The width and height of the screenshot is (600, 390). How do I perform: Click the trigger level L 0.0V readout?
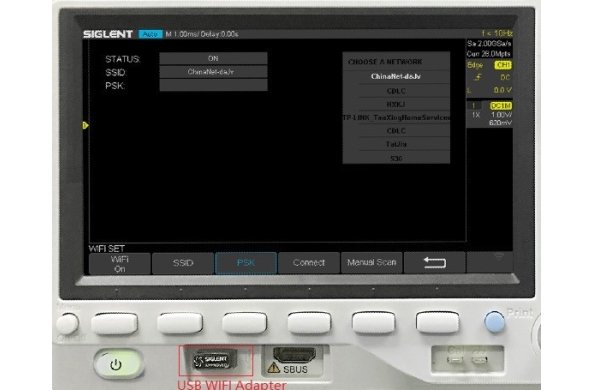489,90
